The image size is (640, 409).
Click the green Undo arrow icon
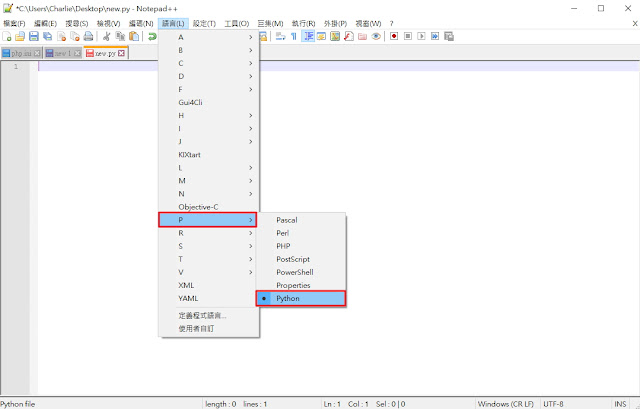tap(152, 36)
